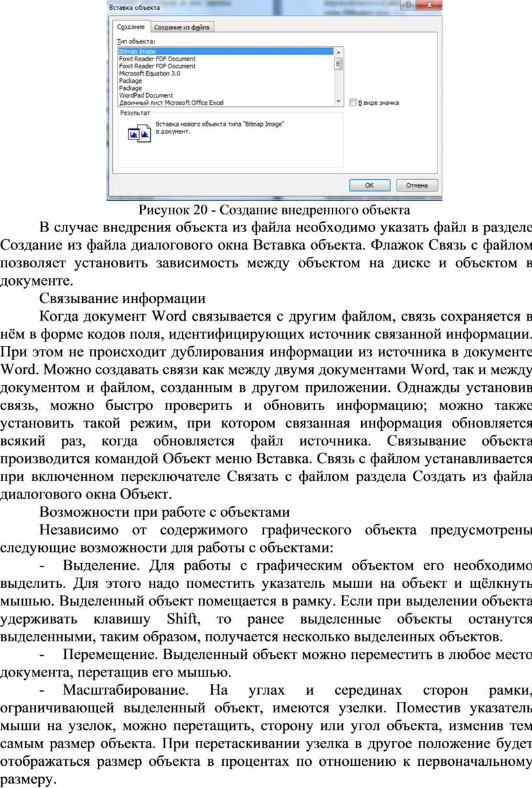The height and width of the screenshot is (788, 532).
Task: Click the object type list scrollbar thumb
Action: (338, 63)
